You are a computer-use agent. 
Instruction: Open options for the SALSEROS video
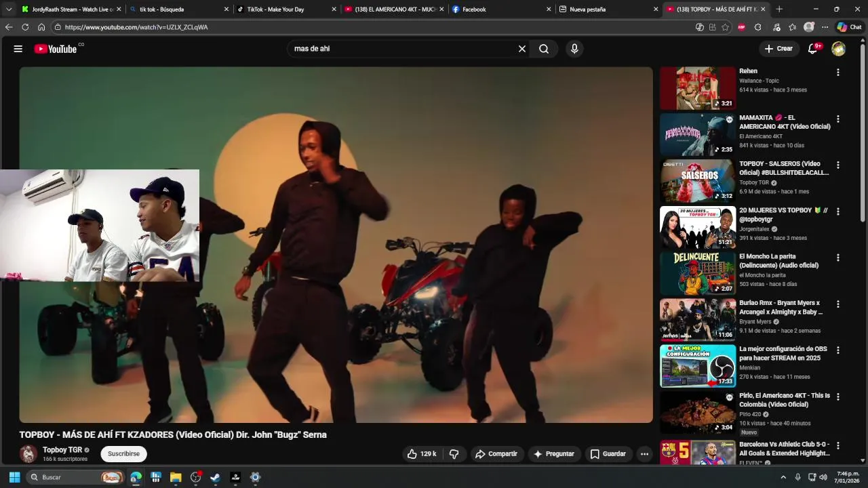click(837, 165)
